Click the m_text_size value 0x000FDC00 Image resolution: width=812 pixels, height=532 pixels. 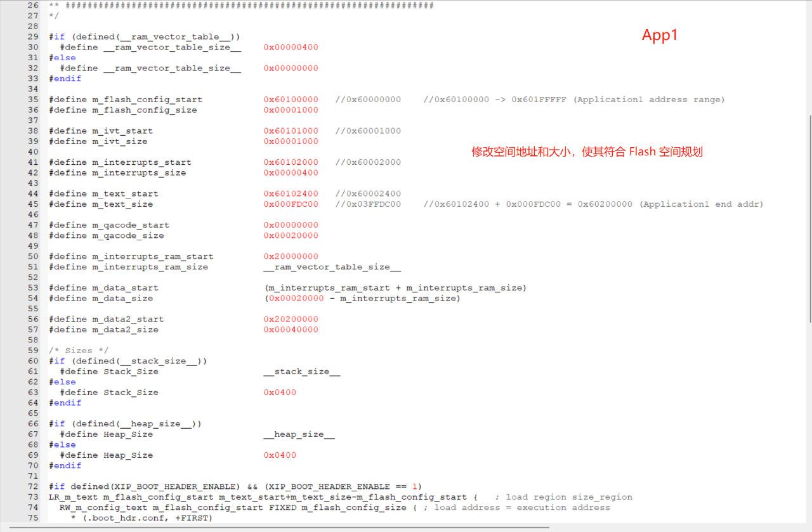(x=291, y=204)
